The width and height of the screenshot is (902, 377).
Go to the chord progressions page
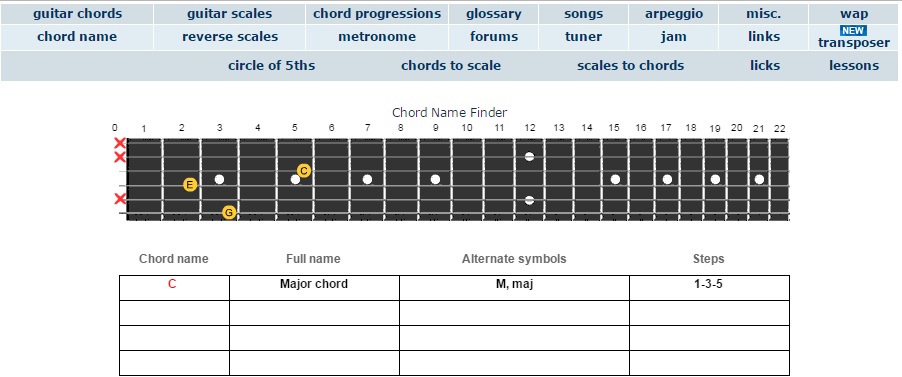point(377,14)
